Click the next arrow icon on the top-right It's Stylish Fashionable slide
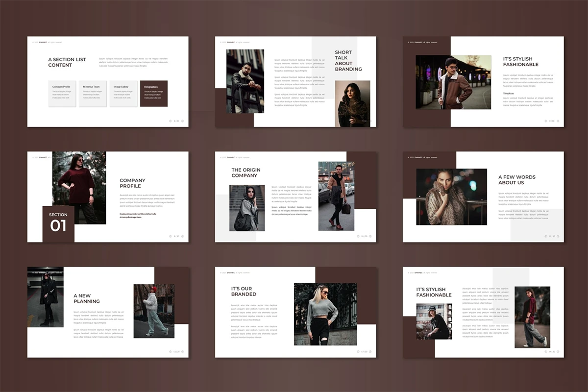The height and width of the screenshot is (392, 588). [558, 121]
